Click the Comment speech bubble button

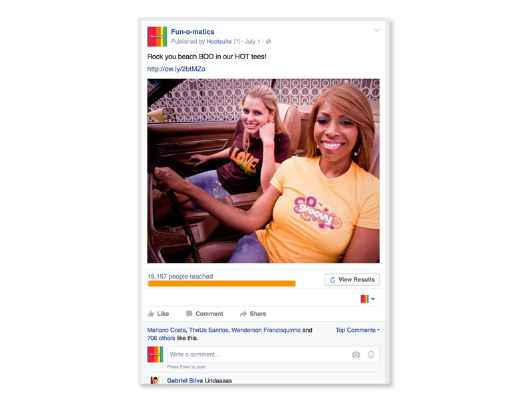[205, 314]
